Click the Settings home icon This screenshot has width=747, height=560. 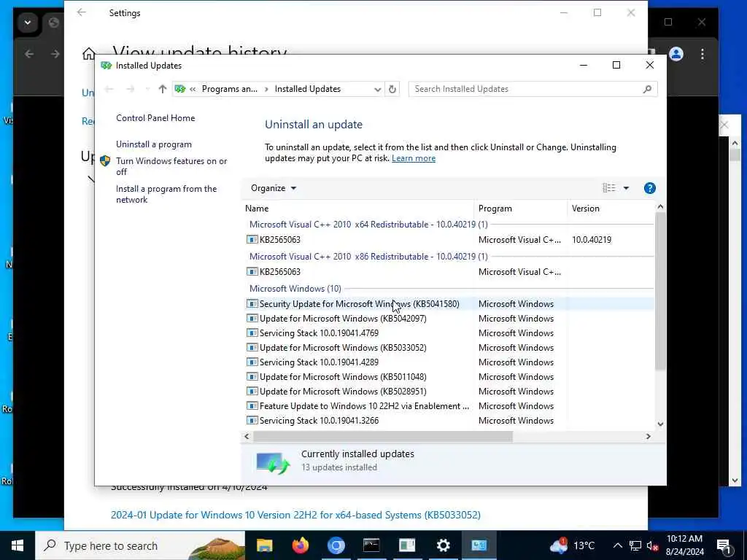click(88, 53)
